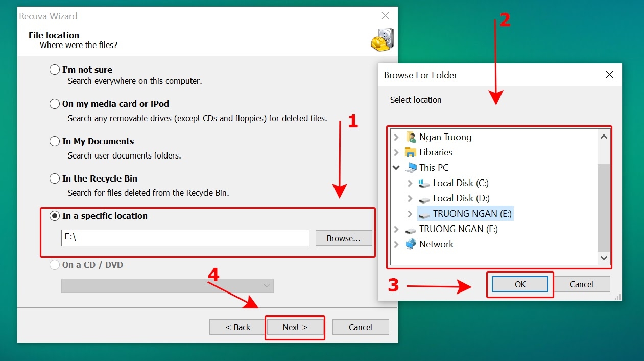Click Next to continue the wizard
The image size is (644, 361).
point(295,327)
